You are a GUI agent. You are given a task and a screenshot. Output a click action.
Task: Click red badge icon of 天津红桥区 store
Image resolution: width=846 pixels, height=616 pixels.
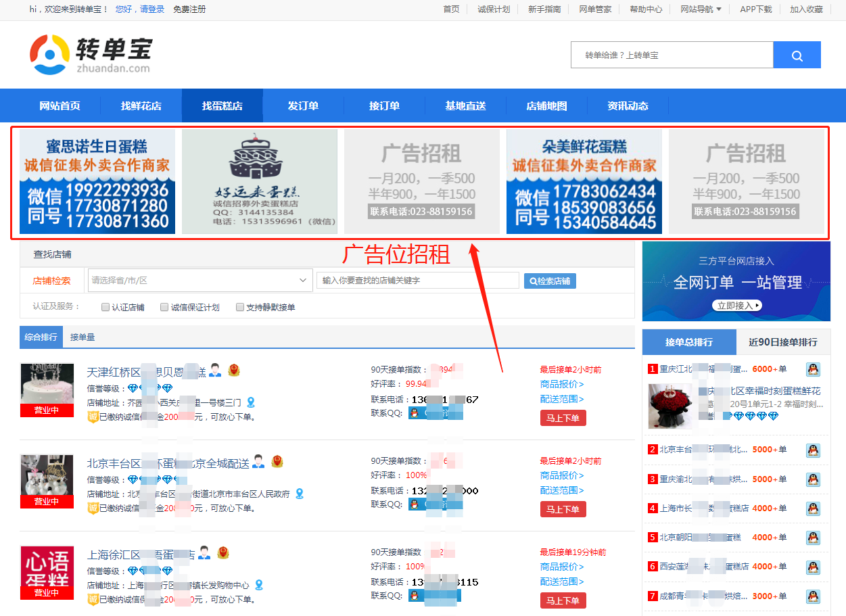tap(234, 371)
